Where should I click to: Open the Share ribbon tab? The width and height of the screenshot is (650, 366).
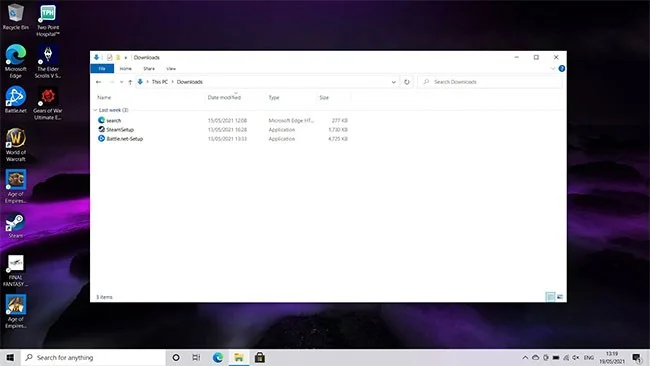pos(149,69)
